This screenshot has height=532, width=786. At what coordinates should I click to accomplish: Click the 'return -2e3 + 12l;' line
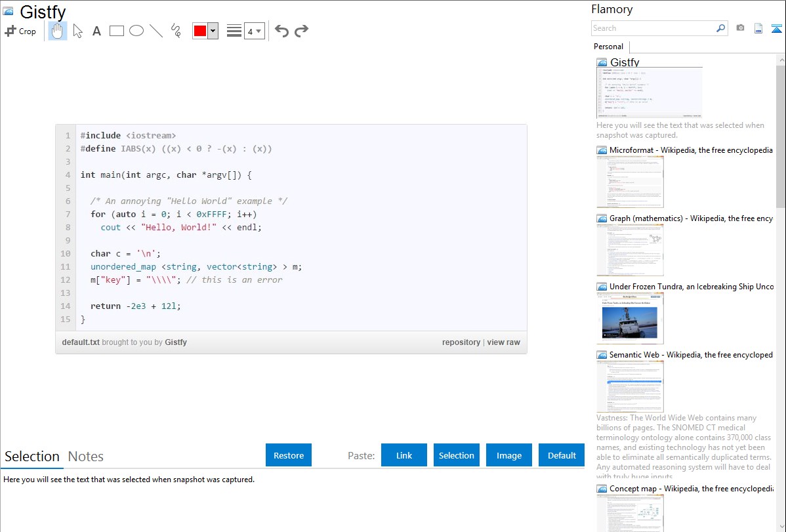[x=135, y=306]
